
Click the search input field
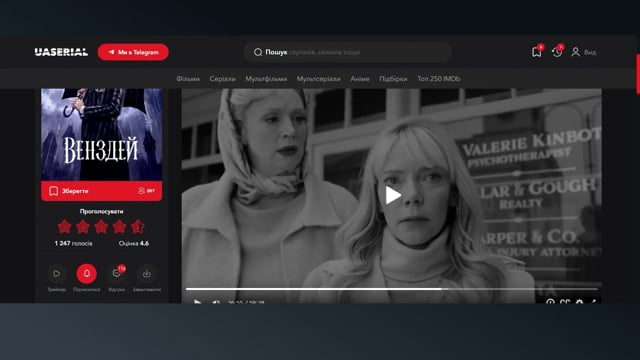pos(348,52)
